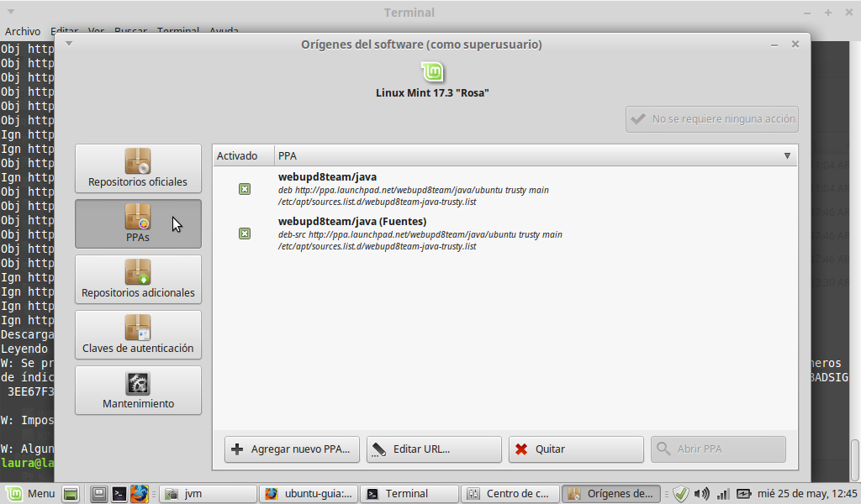Open terminal launcher icon in panel
Image resolution: width=861 pixels, height=504 pixels.
119,494
